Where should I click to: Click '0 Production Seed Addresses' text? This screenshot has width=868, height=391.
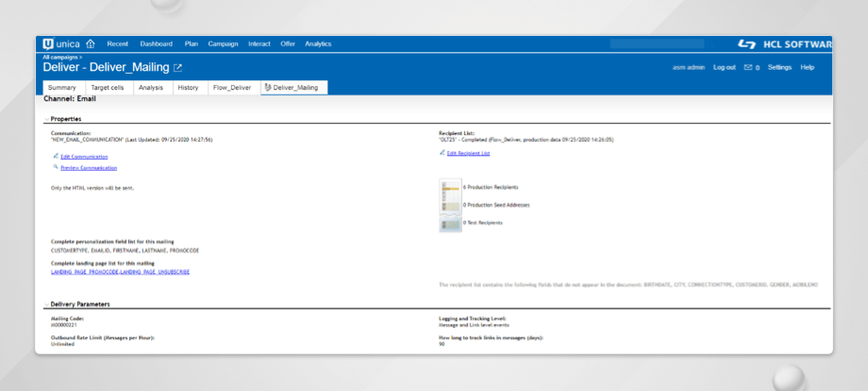(x=496, y=205)
